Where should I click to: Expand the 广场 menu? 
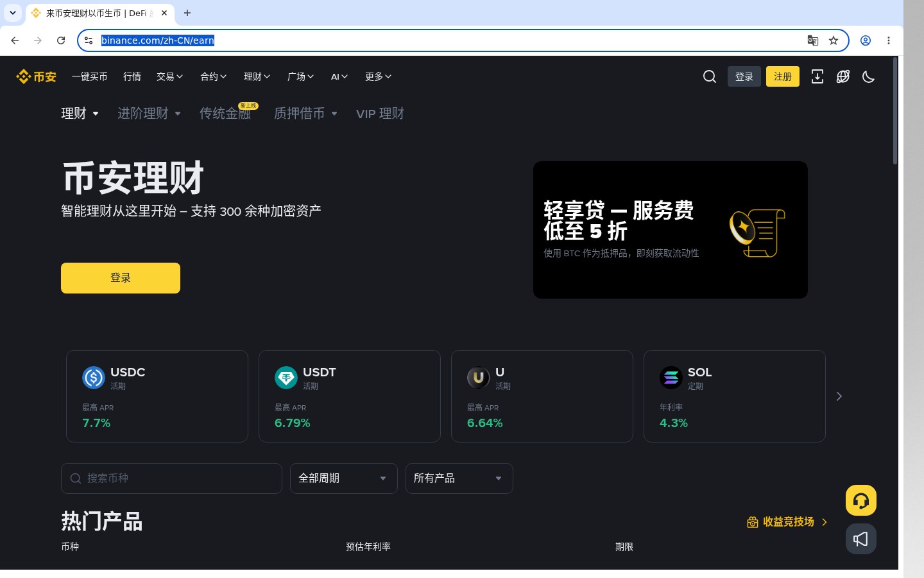301,76
